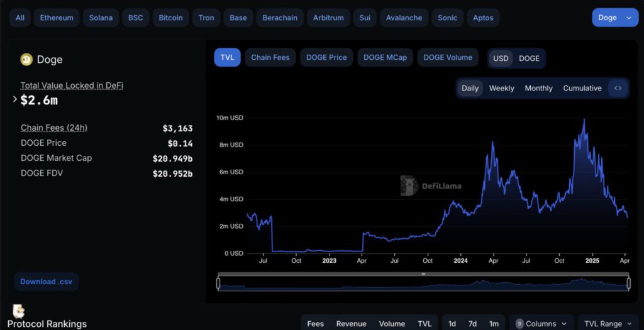Set chart grouping to Cumulative
Image resolution: width=644 pixels, height=330 pixels.
point(582,88)
